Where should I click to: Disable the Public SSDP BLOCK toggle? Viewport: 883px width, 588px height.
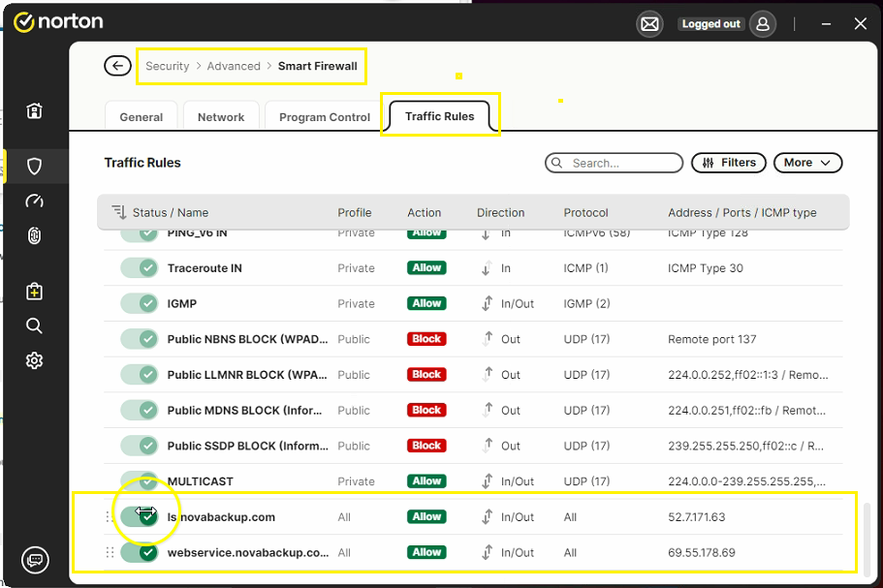(140, 446)
